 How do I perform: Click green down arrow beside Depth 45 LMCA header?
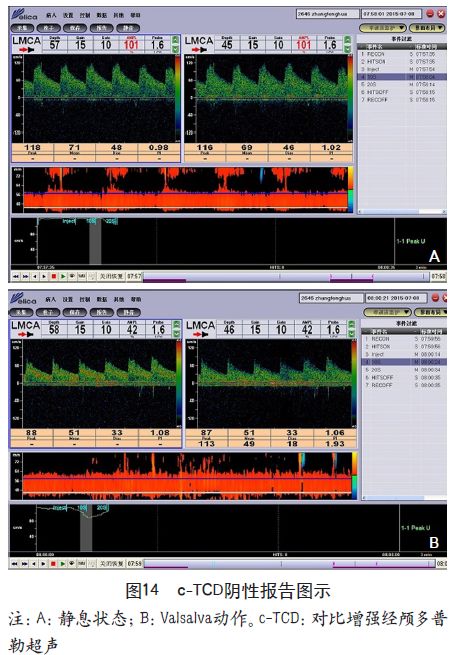(x=348, y=48)
